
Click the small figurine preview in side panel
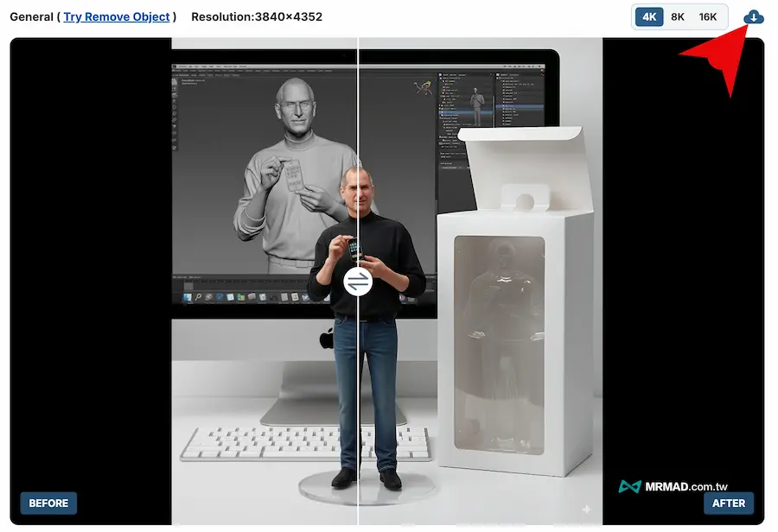(476, 102)
